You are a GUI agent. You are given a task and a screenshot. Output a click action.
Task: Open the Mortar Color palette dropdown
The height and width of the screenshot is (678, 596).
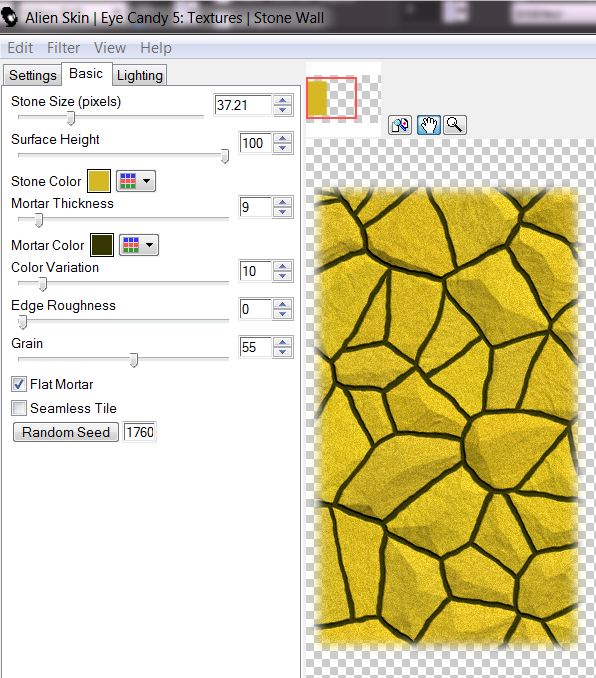coord(139,245)
